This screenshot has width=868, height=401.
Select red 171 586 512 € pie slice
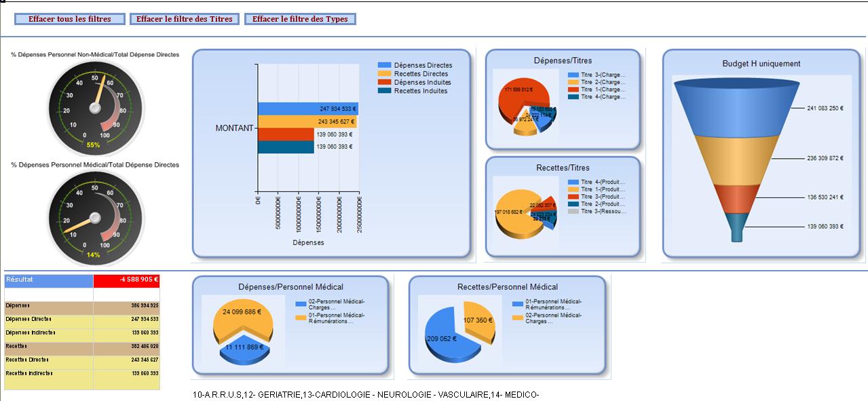pyautogui.click(x=517, y=98)
